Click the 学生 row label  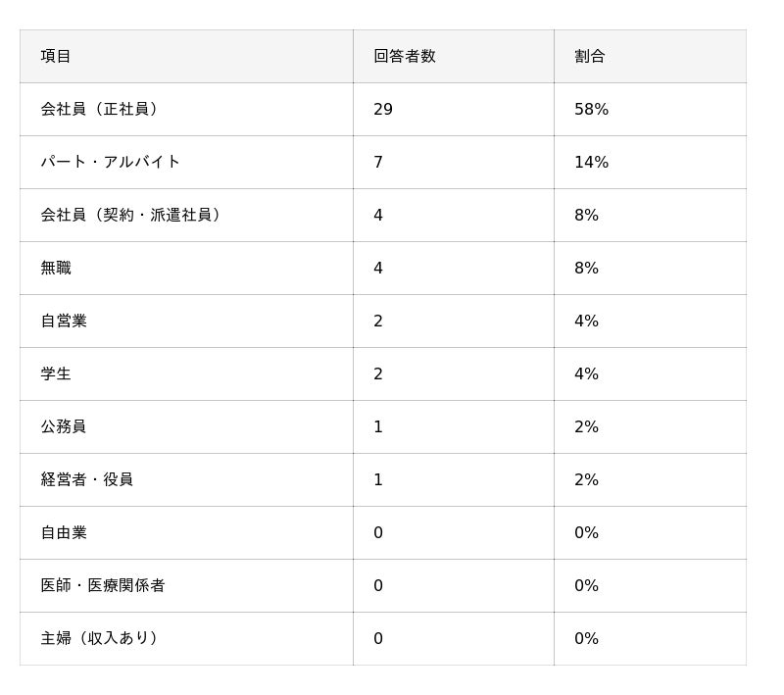(x=56, y=373)
